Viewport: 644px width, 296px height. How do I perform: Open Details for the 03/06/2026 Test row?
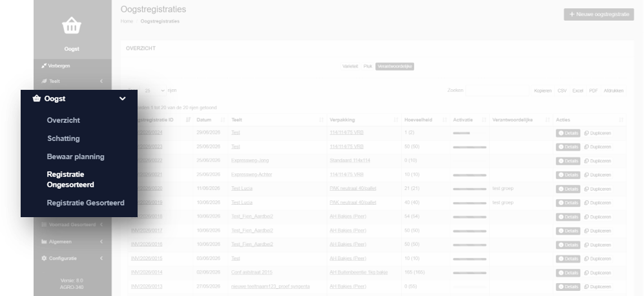coord(568,259)
